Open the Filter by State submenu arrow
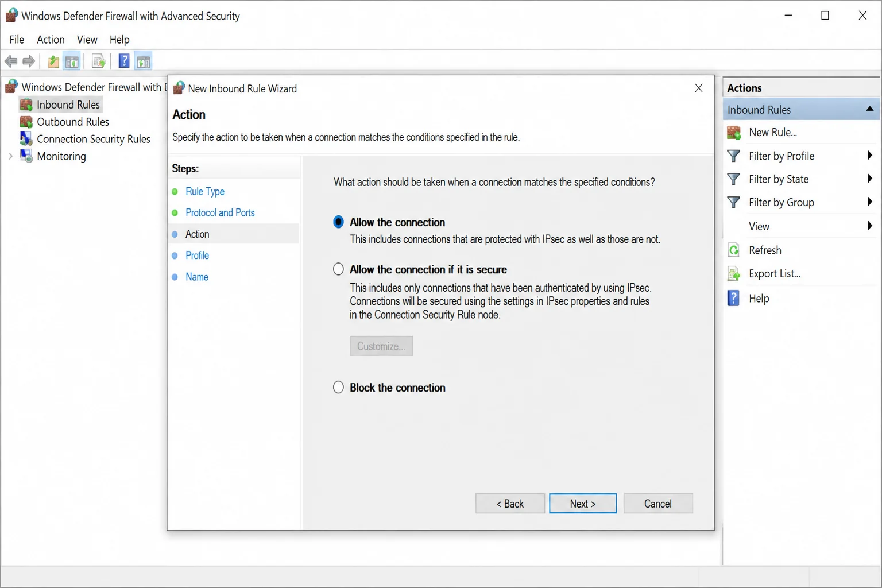Image resolution: width=882 pixels, height=588 pixels. pos(869,179)
